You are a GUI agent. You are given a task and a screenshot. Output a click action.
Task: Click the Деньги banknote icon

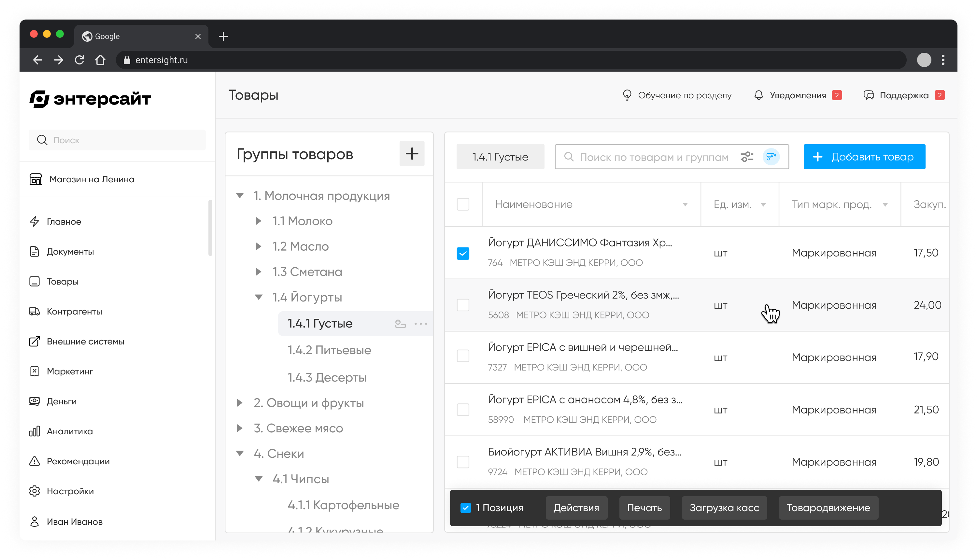tap(35, 401)
